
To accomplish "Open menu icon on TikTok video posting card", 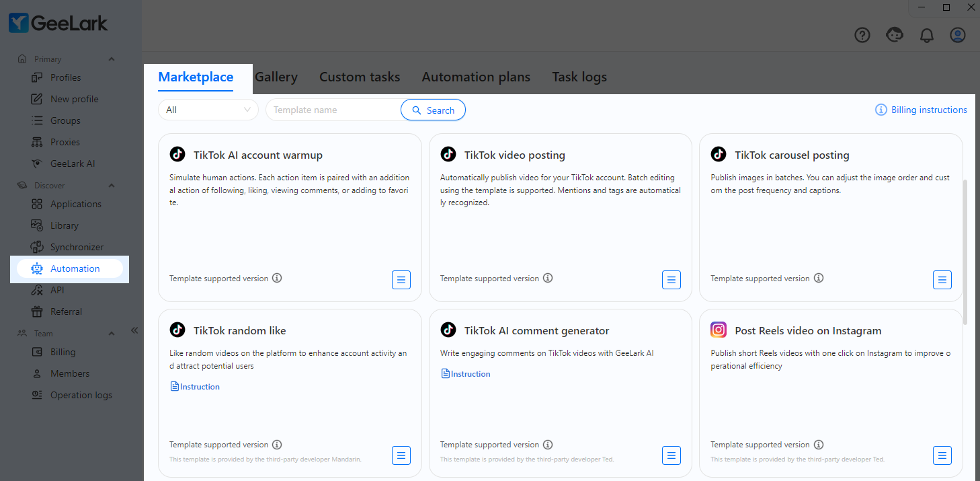I will (x=671, y=280).
